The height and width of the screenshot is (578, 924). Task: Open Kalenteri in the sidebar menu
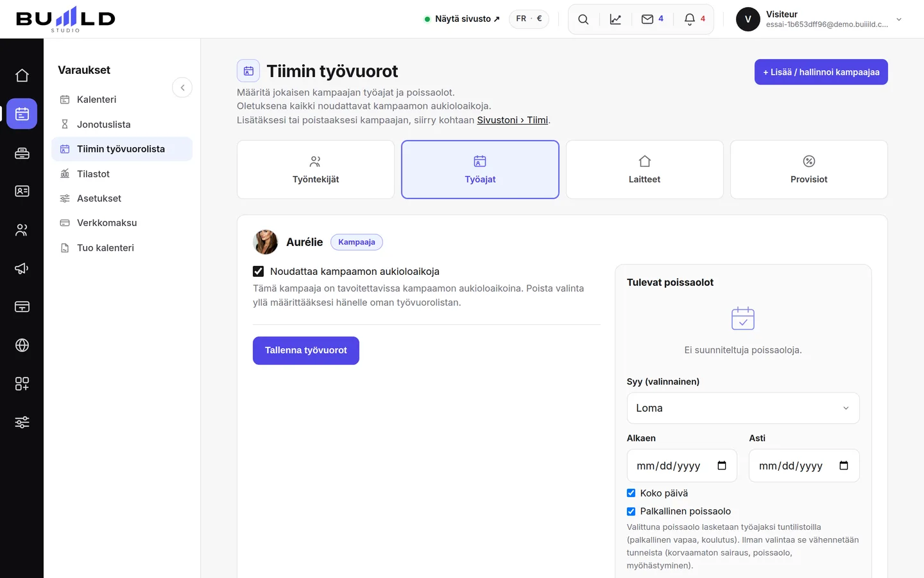coord(122,100)
